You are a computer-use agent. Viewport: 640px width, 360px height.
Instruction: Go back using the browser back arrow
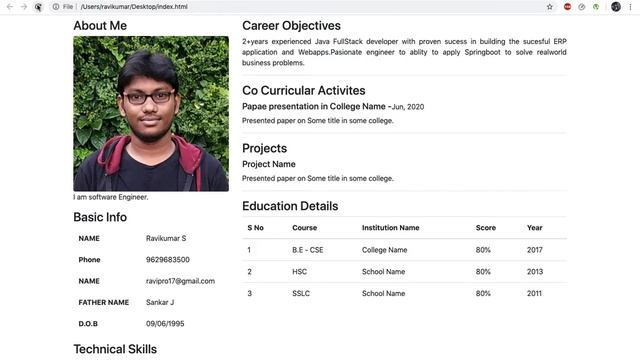[x=10, y=7]
